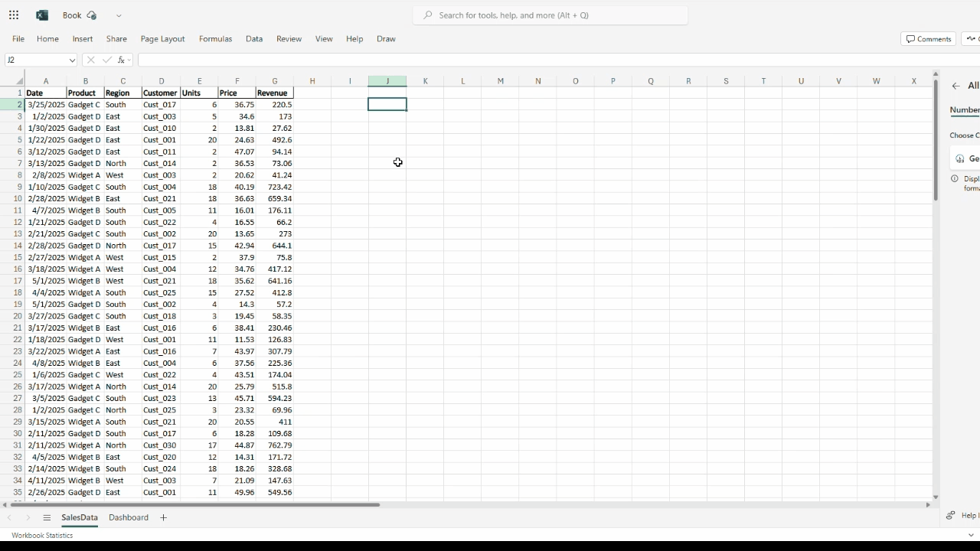Expand the Name Box dropdown arrow
Viewport: 980px width, 551px height.
tap(72, 60)
